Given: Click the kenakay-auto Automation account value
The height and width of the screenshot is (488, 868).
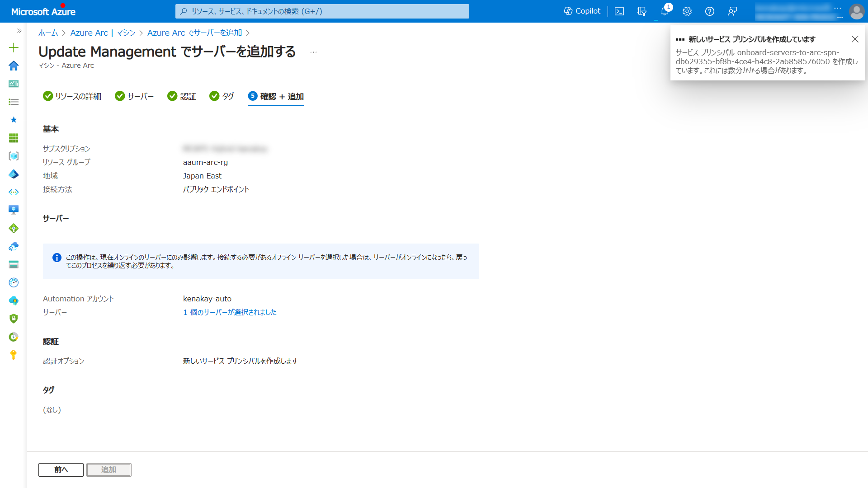Looking at the screenshot, I should [207, 299].
